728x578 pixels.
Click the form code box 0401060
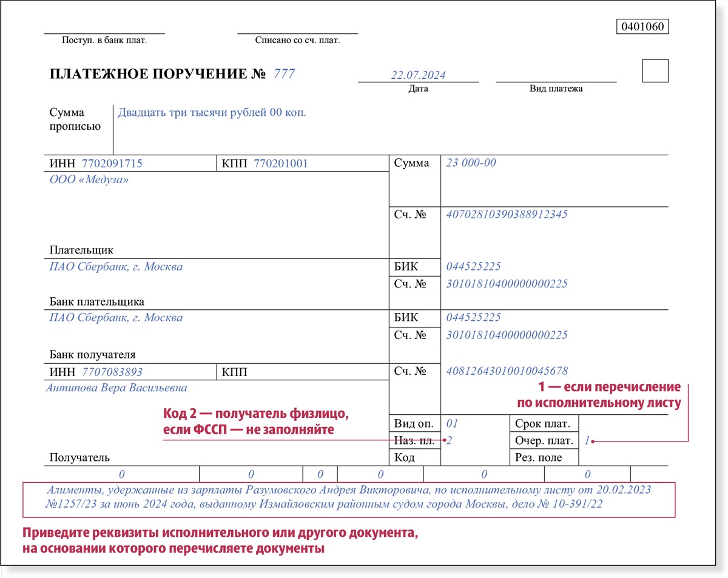point(642,27)
